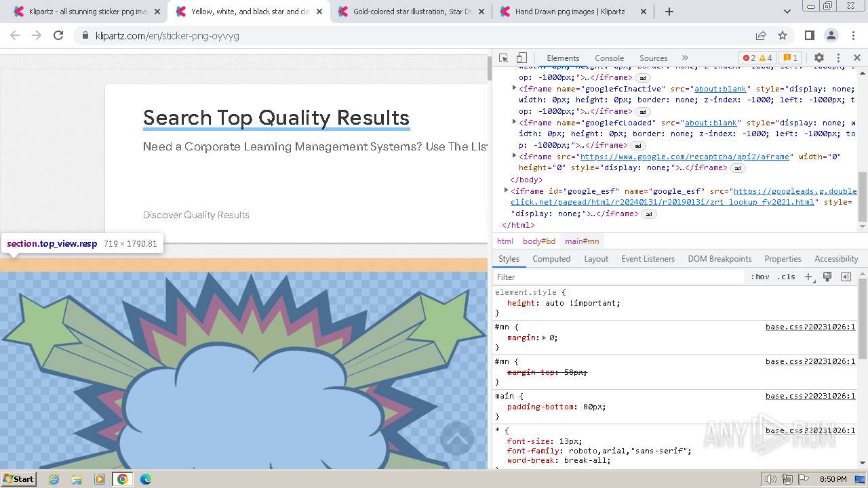Share this page icon in address bar
Viewport: 868px width, 488px height.
761,36
